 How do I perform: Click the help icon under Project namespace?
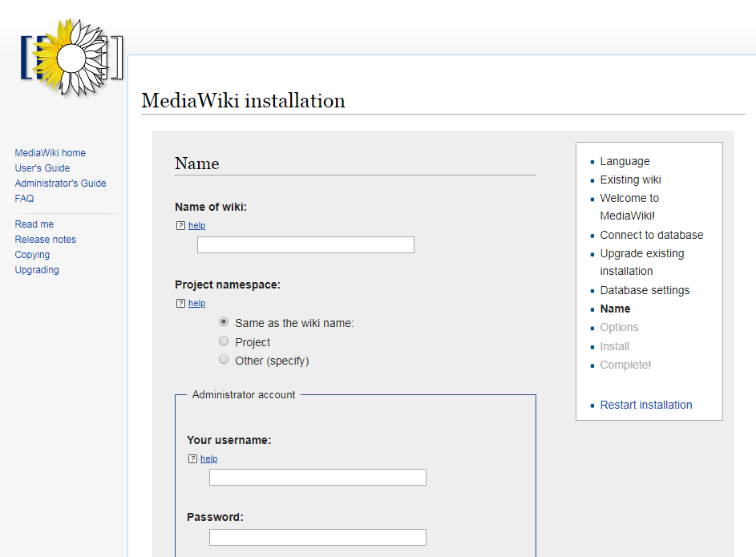(180, 303)
